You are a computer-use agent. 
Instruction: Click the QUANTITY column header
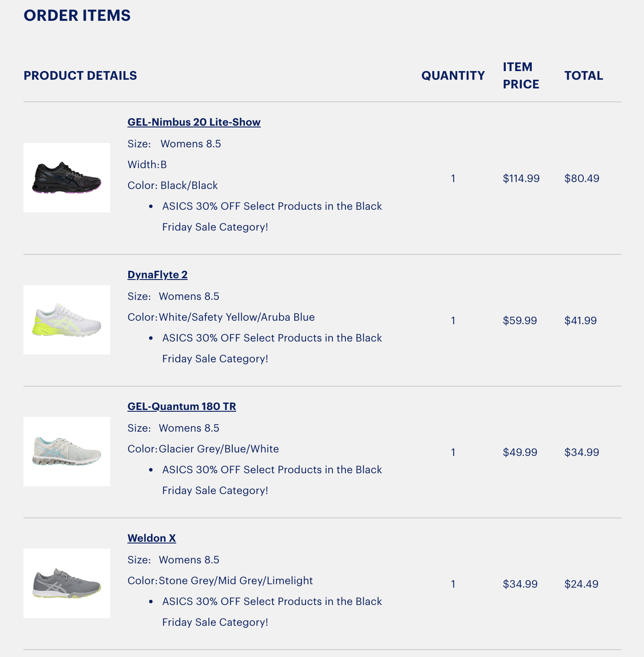point(453,75)
